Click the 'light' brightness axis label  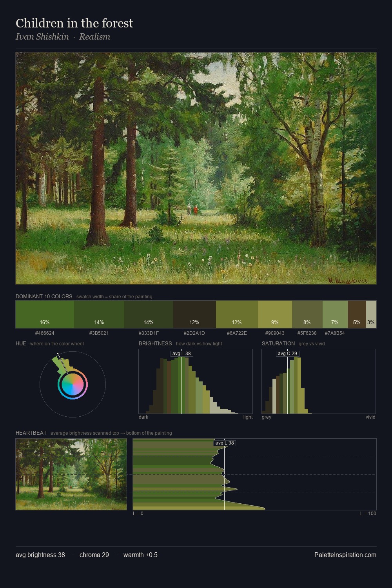[248, 417]
